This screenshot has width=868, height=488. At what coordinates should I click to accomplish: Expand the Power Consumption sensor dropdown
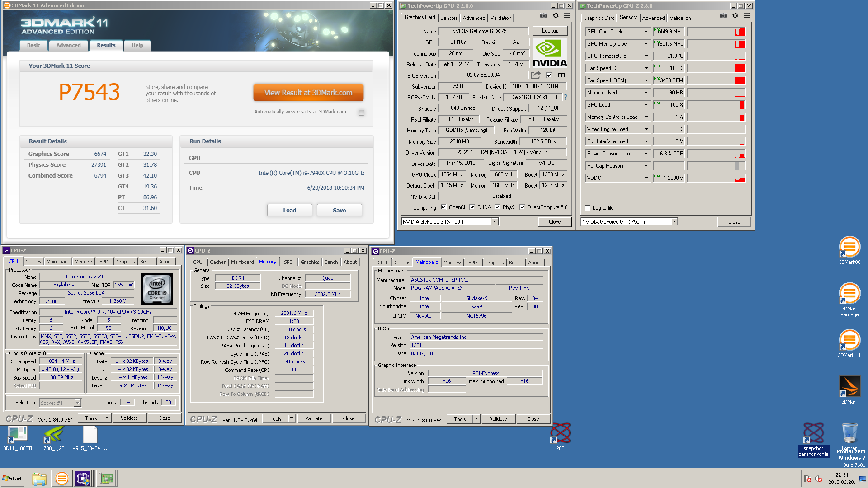click(x=646, y=154)
